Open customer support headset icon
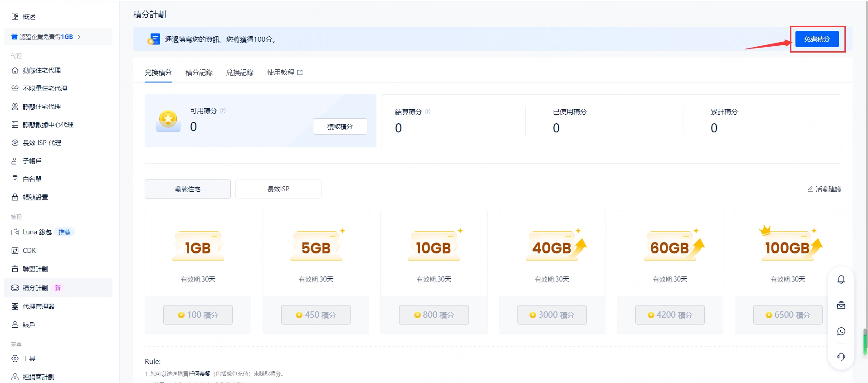868x383 pixels. point(841,357)
